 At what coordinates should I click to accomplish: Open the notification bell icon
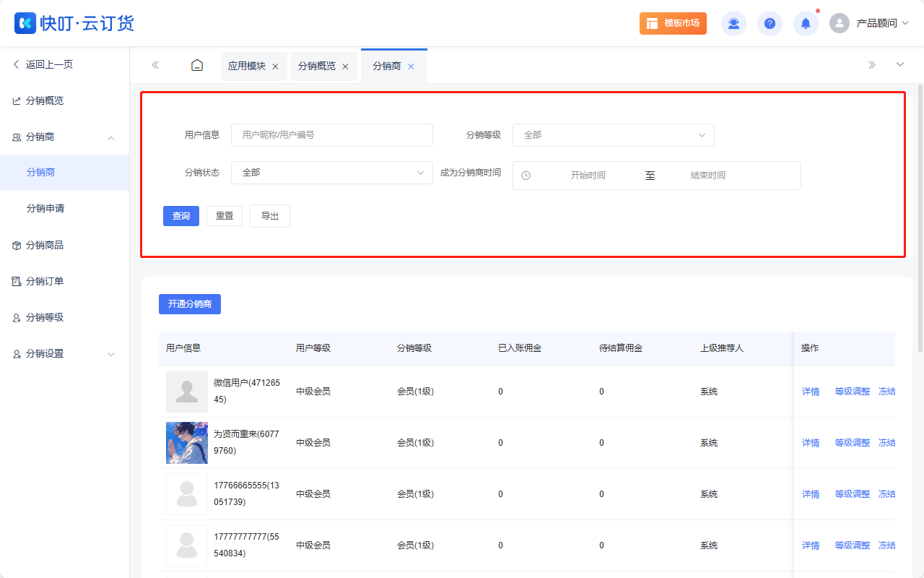point(806,23)
